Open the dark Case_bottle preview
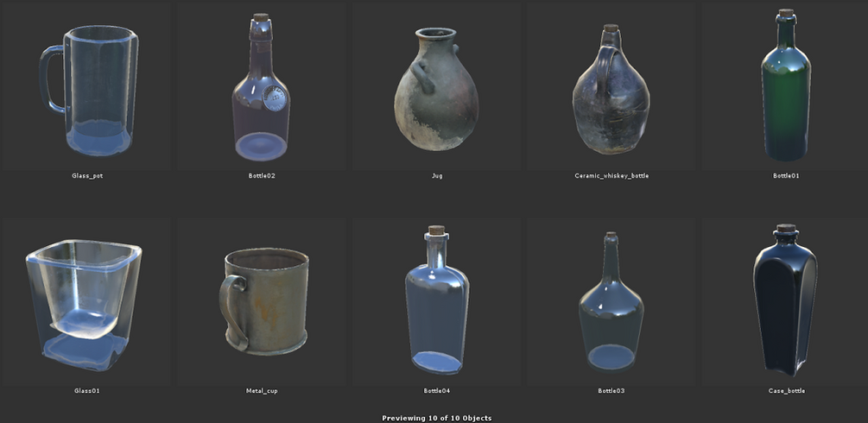 (786, 302)
